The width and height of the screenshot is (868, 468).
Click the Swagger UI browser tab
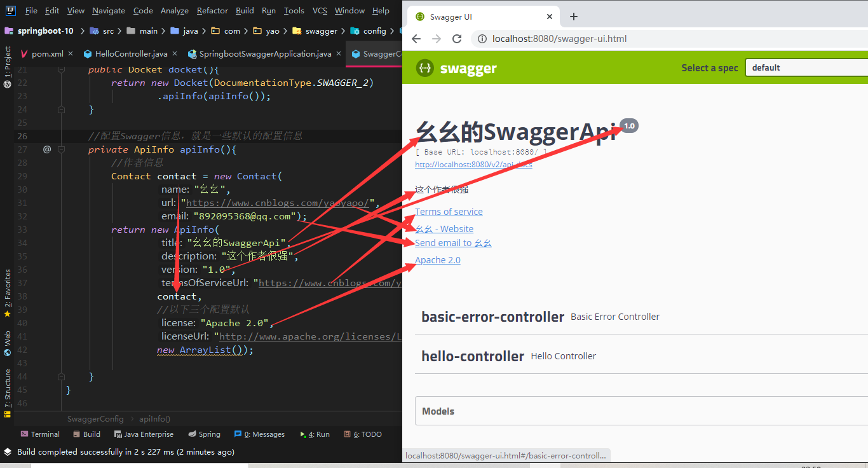482,17
